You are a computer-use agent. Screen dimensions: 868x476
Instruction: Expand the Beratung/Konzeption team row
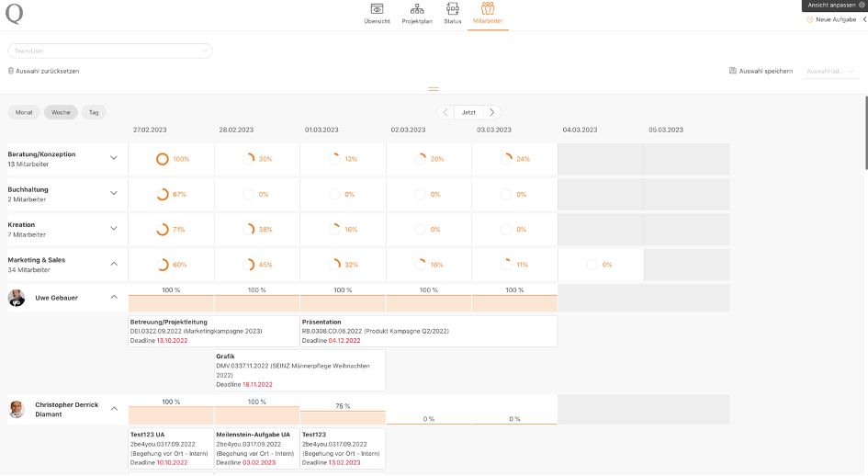click(x=114, y=158)
